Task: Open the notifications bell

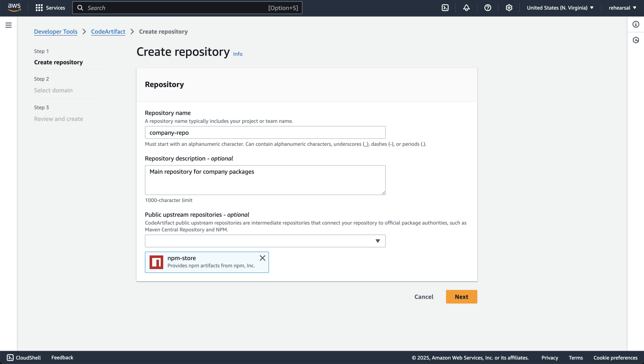Action: (466, 8)
